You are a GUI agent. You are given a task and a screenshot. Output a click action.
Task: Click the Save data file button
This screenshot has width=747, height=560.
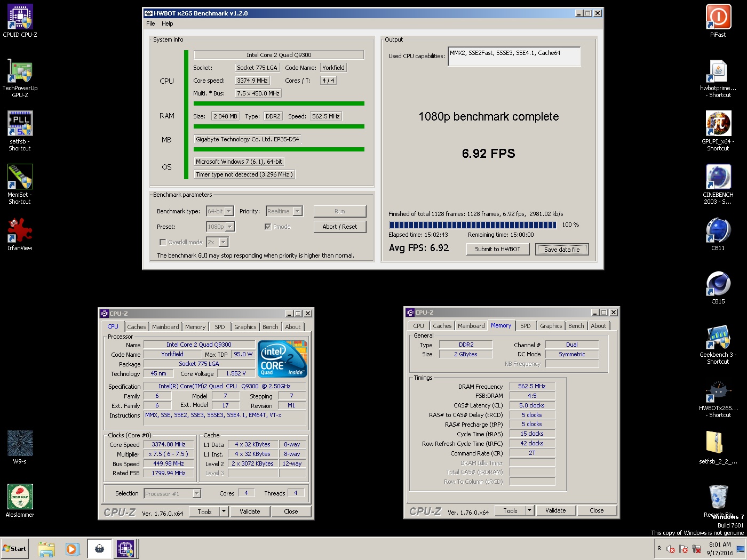coord(562,249)
